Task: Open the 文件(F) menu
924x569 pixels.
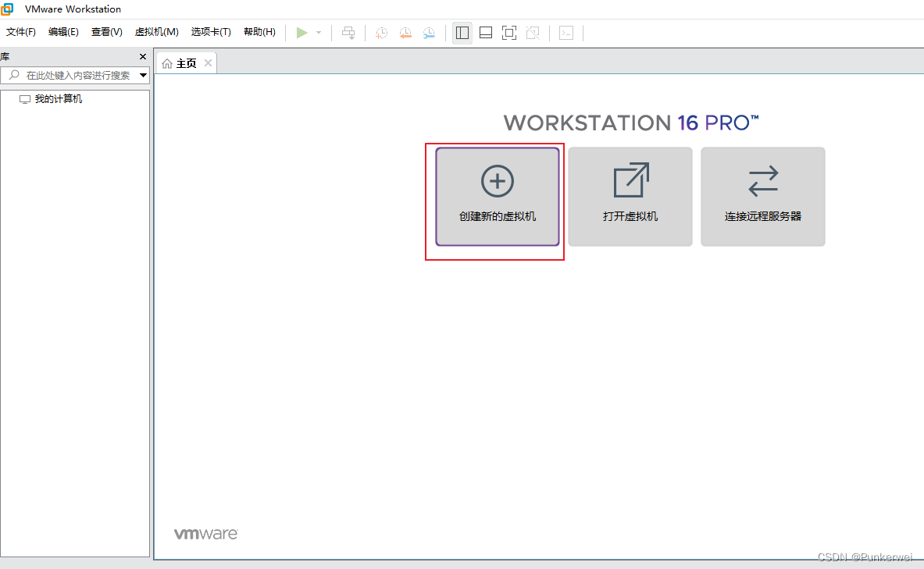Action: coord(20,32)
